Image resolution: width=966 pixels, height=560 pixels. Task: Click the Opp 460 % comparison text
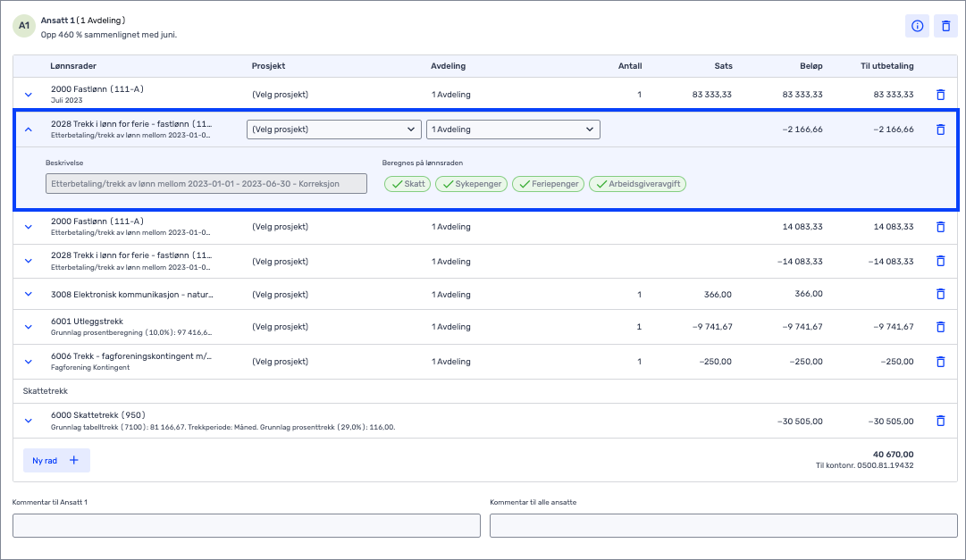click(109, 35)
